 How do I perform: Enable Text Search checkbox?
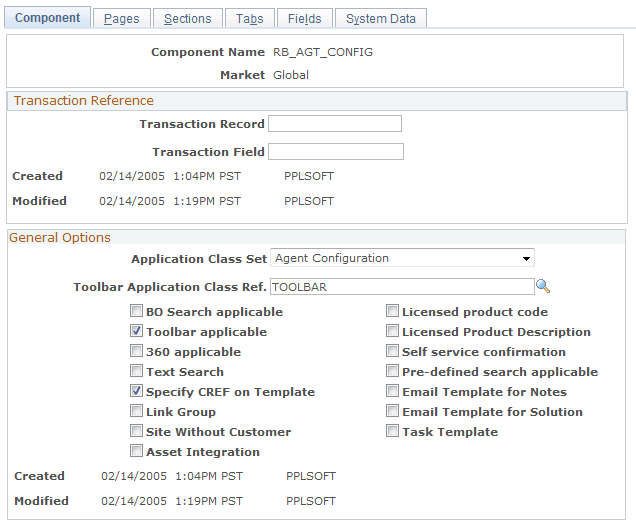[x=136, y=371]
